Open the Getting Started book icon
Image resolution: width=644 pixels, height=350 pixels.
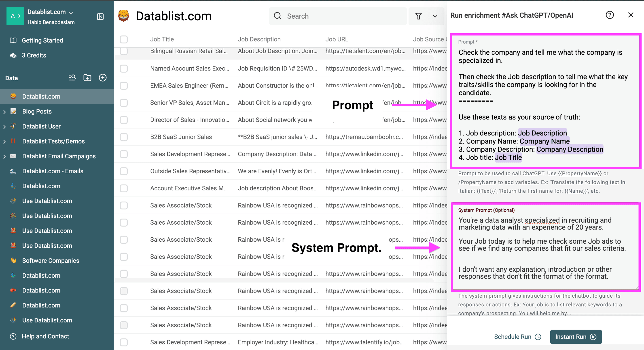tap(13, 40)
